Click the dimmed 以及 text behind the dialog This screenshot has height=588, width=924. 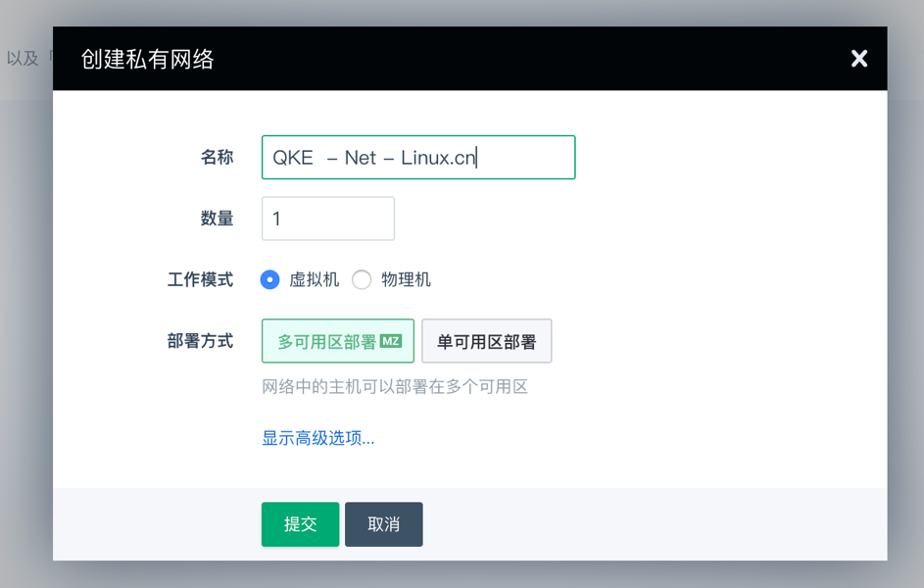coord(23,59)
